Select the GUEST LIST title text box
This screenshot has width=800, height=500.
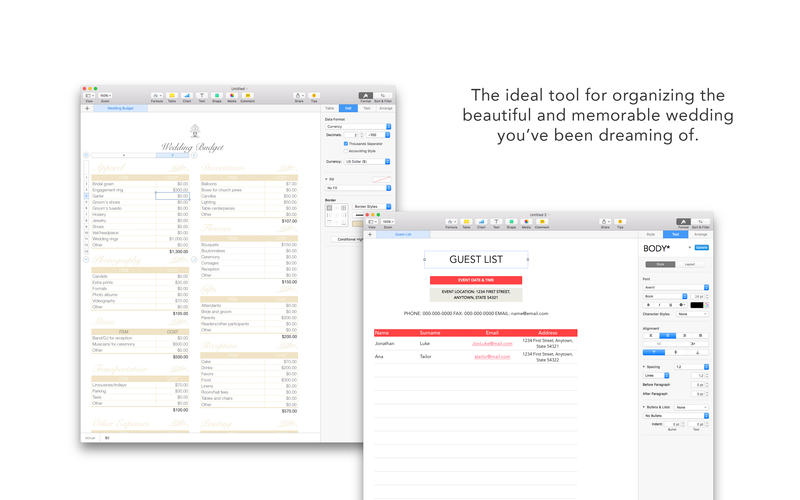tap(476, 259)
